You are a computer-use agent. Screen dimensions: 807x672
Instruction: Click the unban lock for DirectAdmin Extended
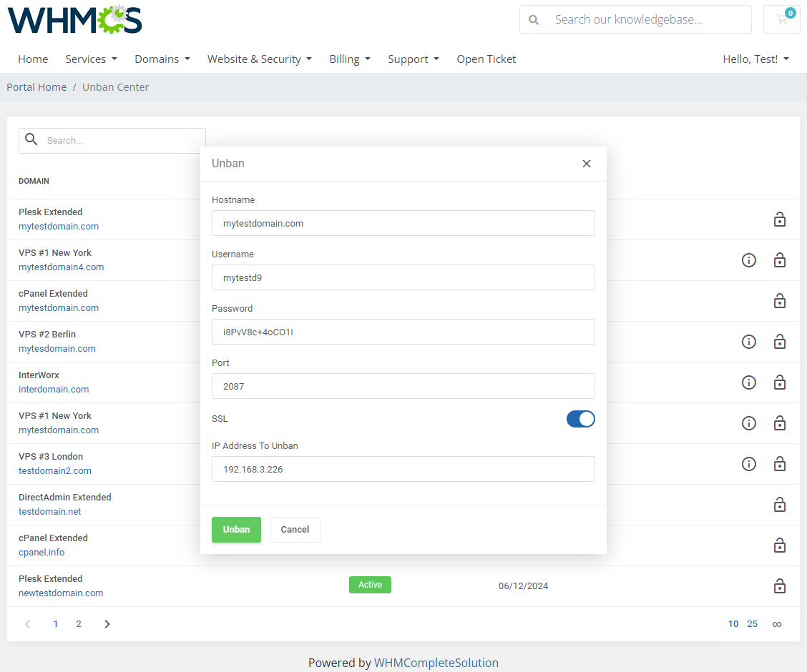pyautogui.click(x=780, y=505)
